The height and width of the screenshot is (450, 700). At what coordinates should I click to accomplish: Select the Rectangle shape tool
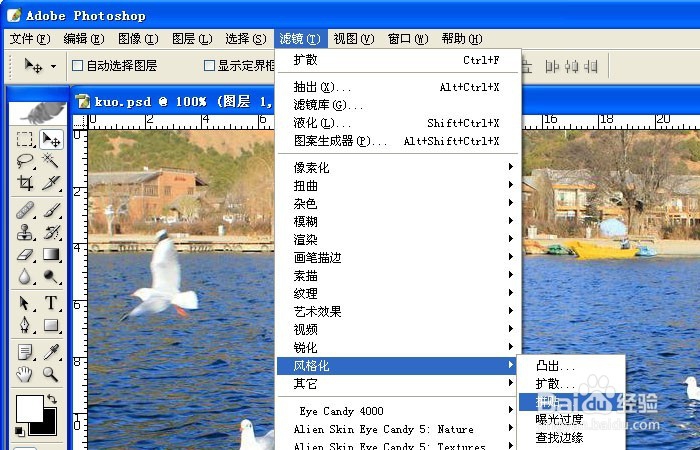51,325
